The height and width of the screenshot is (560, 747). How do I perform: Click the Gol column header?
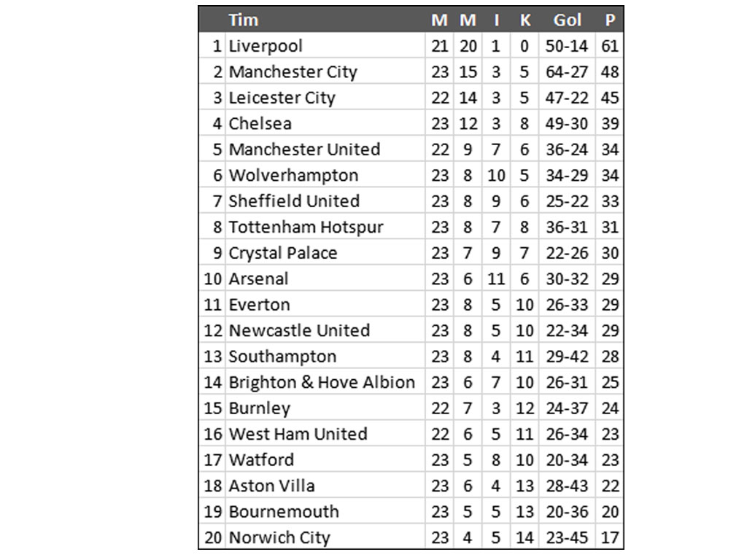click(x=567, y=20)
